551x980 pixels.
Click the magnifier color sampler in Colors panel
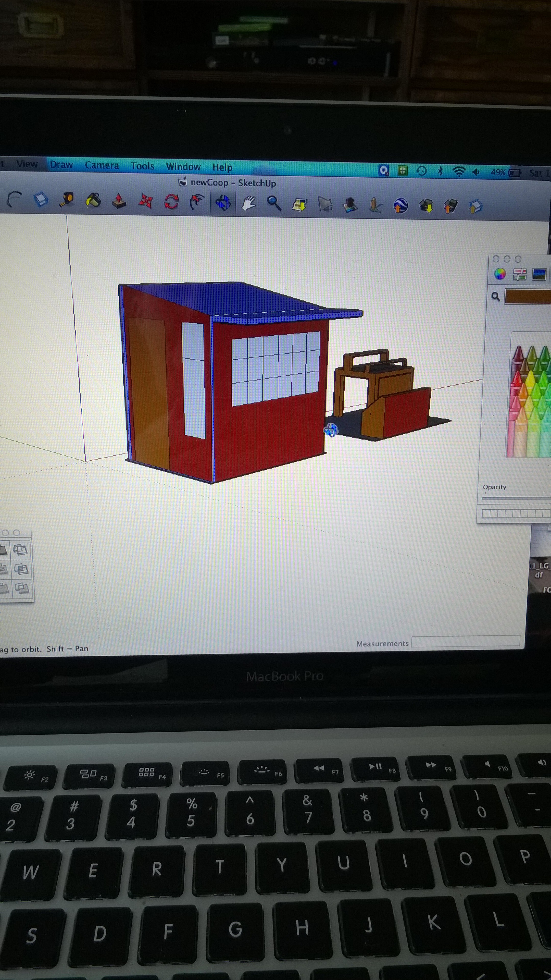(x=495, y=296)
